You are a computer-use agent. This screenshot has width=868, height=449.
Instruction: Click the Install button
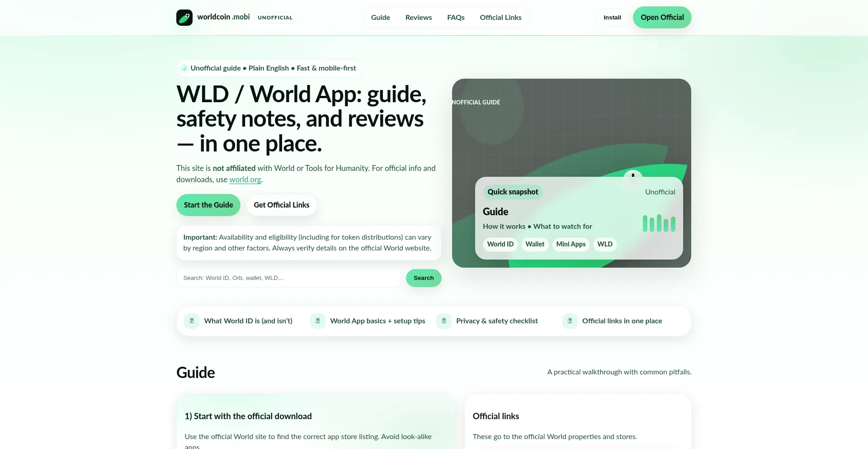pos(612,18)
